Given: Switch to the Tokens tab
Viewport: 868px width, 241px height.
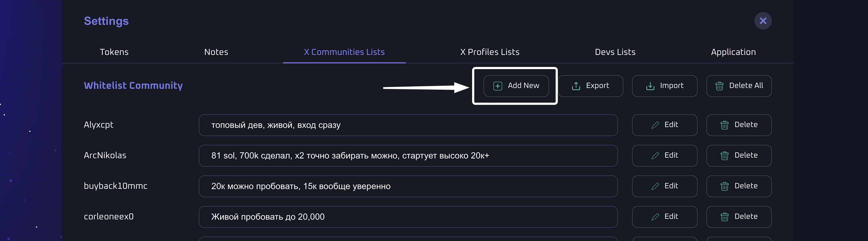Looking at the screenshot, I should click(114, 52).
